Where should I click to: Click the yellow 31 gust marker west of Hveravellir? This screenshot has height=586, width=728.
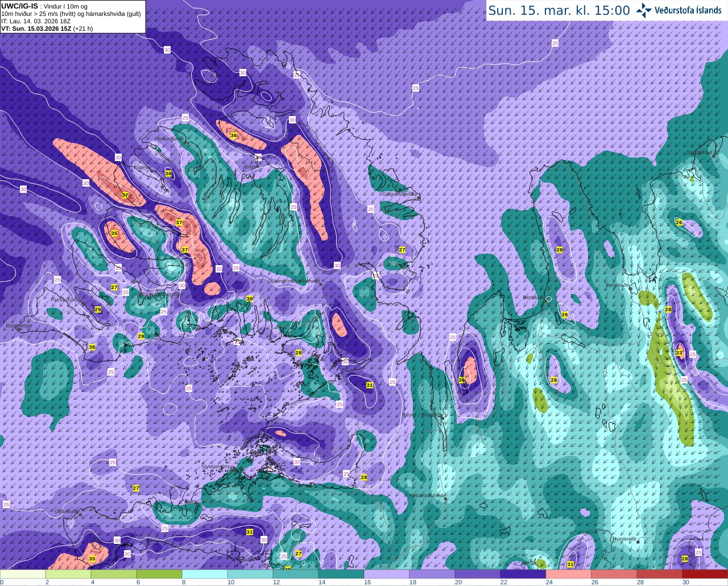coord(570,564)
